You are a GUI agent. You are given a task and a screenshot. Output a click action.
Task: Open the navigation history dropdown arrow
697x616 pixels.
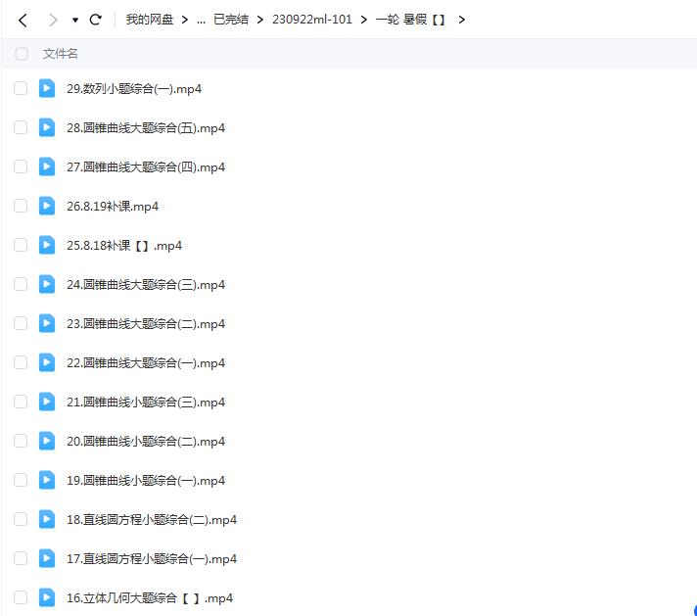click(x=75, y=21)
